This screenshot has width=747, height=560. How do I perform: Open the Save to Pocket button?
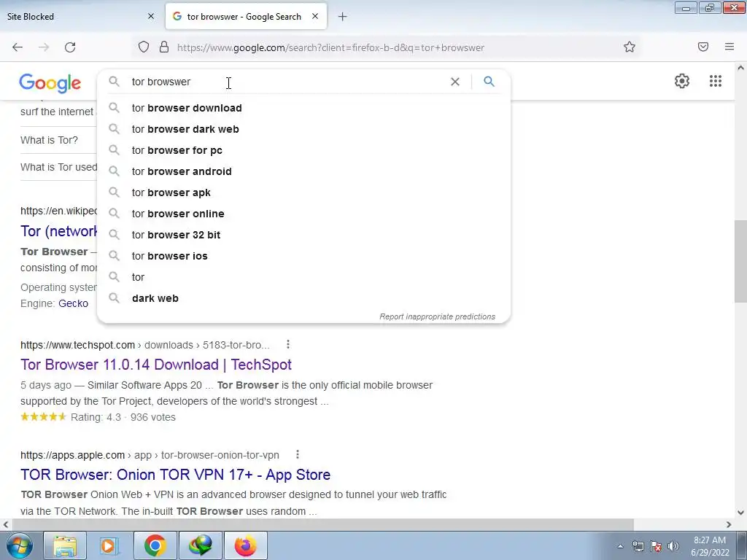[703, 47]
